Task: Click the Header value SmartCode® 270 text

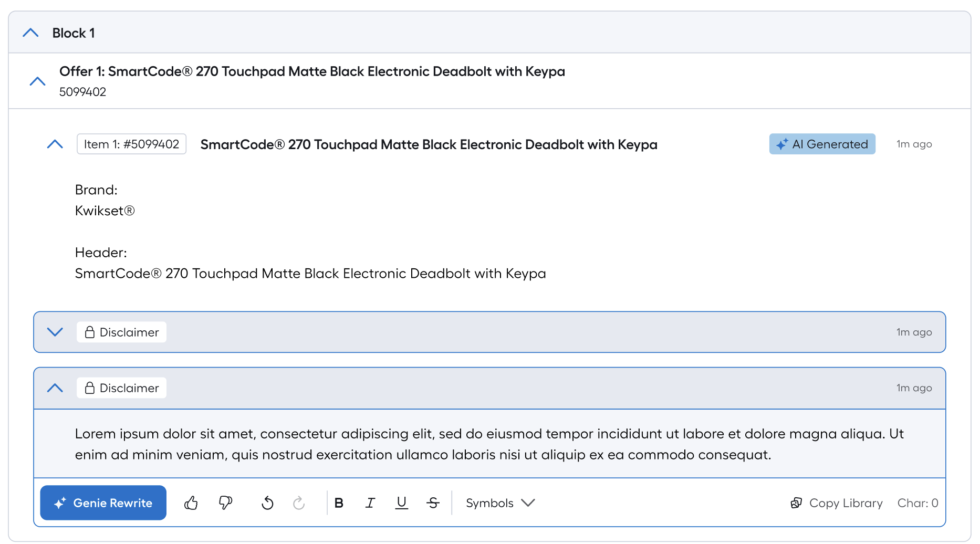Action: [x=310, y=274]
